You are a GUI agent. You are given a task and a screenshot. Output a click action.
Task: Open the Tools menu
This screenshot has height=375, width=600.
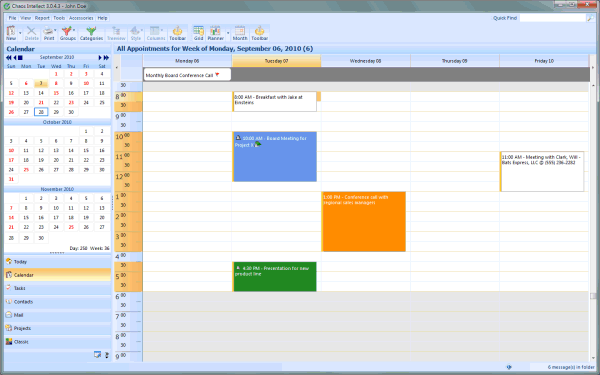coord(59,18)
